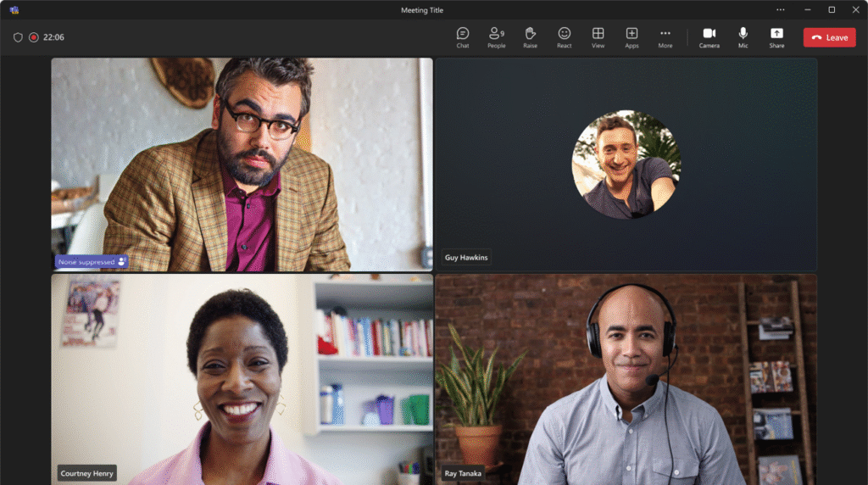Expand the More actions menu
This screenshot has width=868, height=485.
point(665,37)
